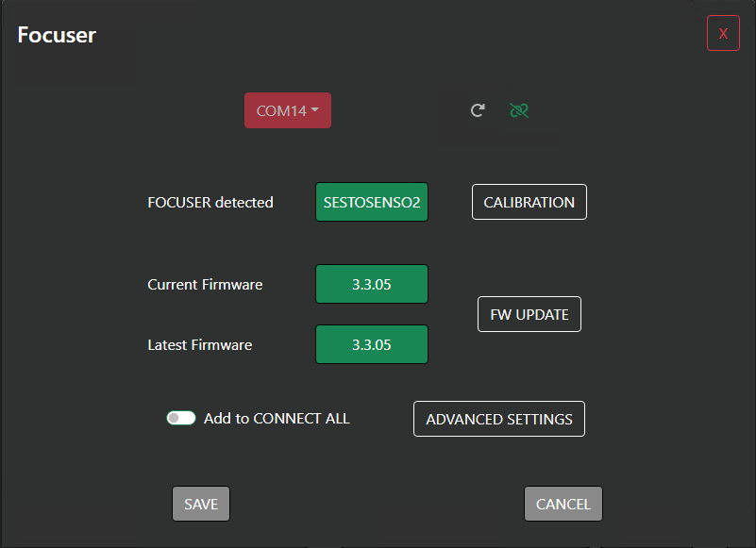Cancel the focuser configuration

click(563, 504)
